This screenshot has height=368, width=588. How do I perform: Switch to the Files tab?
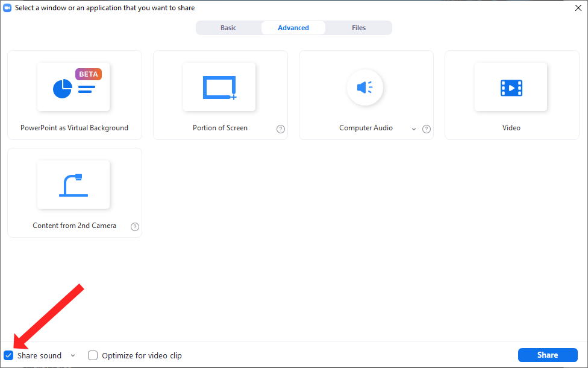[x=358, y=28]
